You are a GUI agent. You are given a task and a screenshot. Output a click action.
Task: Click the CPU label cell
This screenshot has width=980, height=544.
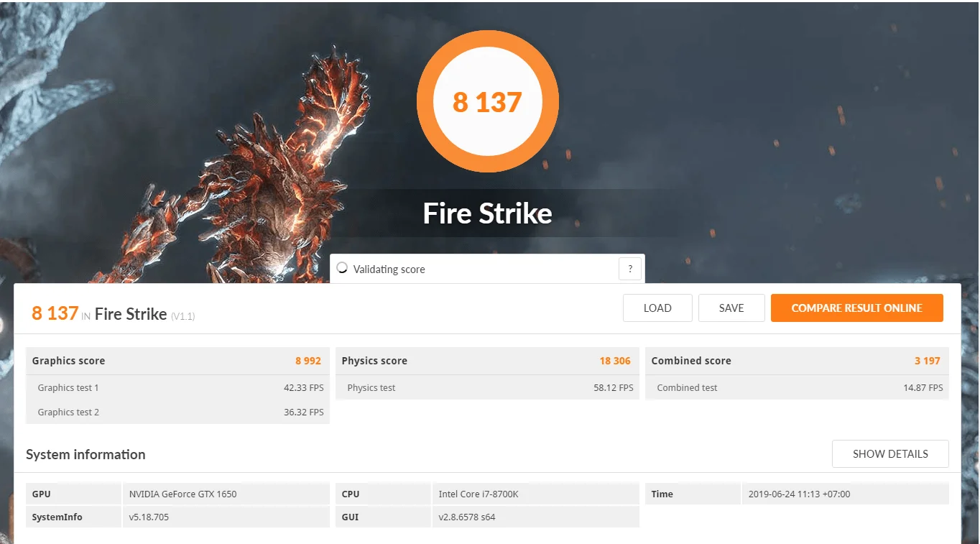384,494
